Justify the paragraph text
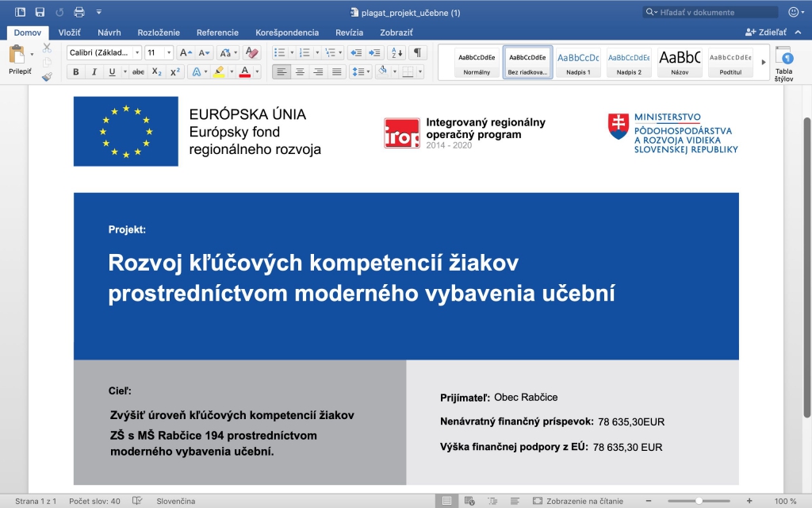 (336, 71)
